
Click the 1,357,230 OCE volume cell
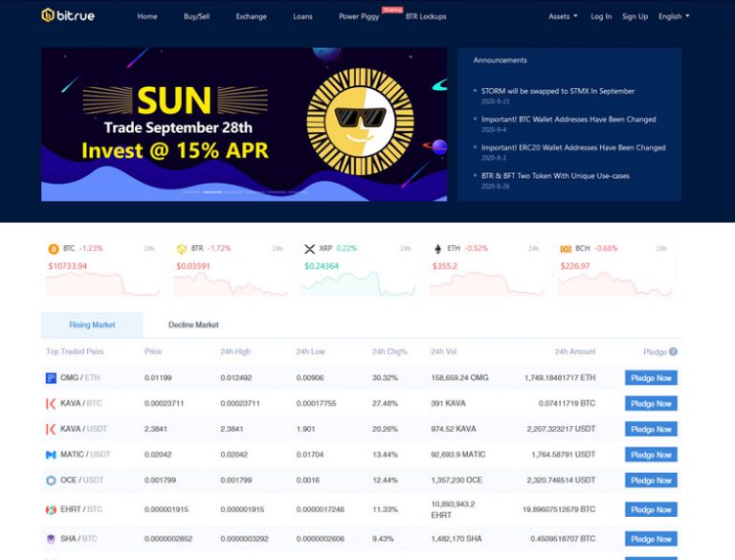pos(457,481)
